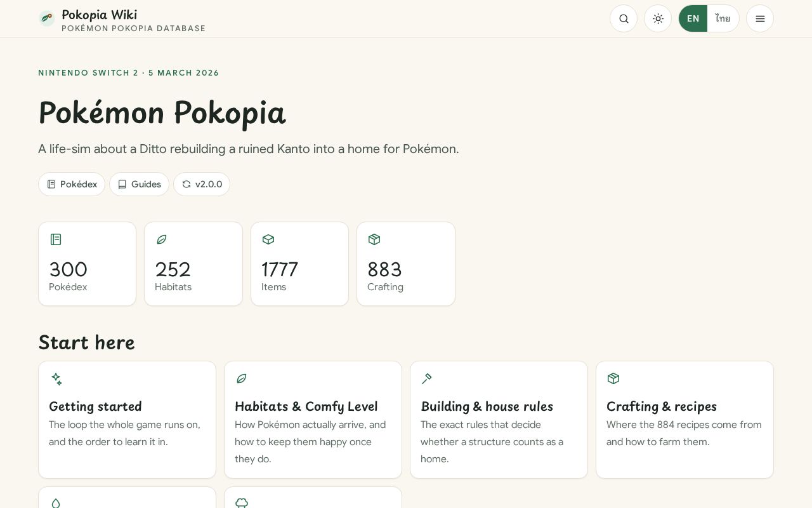
Task: Click the tree icon card below
Action: pos(313,498)
